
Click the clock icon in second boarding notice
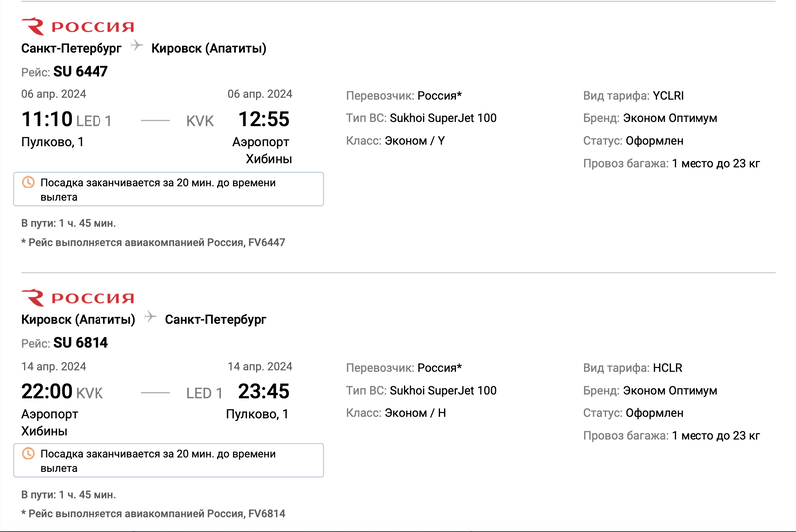click(29, 453)
